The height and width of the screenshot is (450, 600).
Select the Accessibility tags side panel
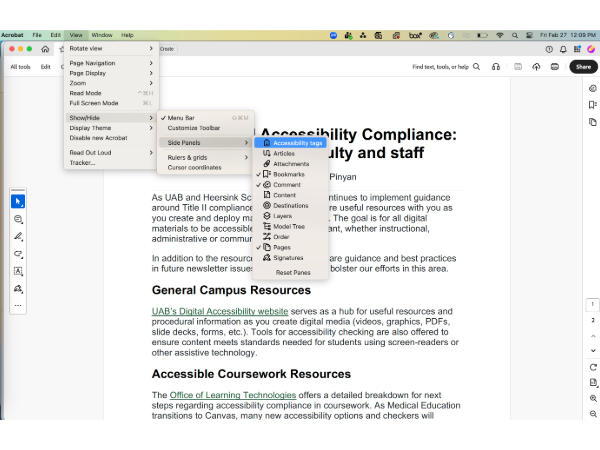coord(290,143)
